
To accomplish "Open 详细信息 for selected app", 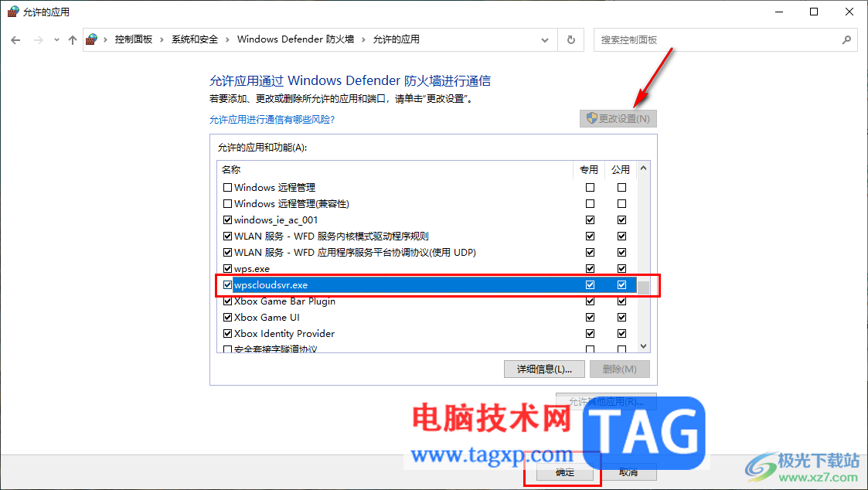I will [x=544, y=369].
